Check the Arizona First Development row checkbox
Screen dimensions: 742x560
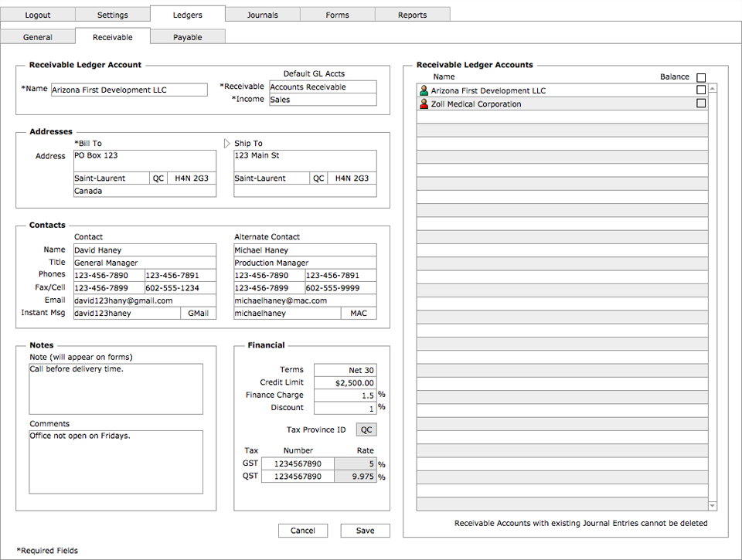(701, 90)
